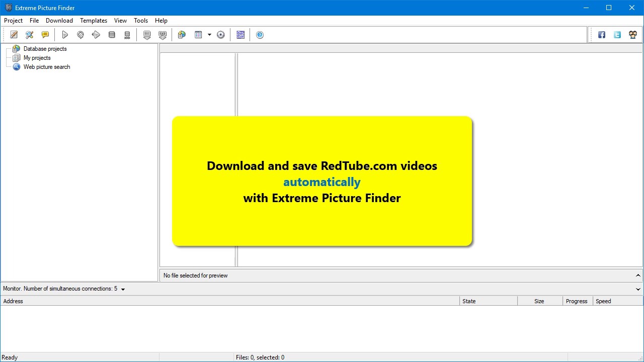Screen dimensions: 644x362
Task: Stop download with the stop icon
Action: click(112, 35)
